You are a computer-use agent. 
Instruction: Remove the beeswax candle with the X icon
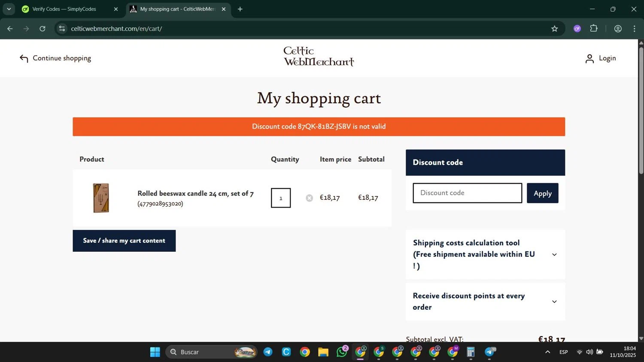click(x=309, y=198)
